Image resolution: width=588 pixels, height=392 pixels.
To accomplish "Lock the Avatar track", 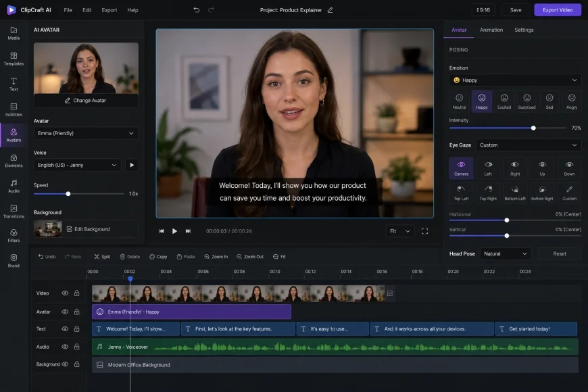I will 76,312.
